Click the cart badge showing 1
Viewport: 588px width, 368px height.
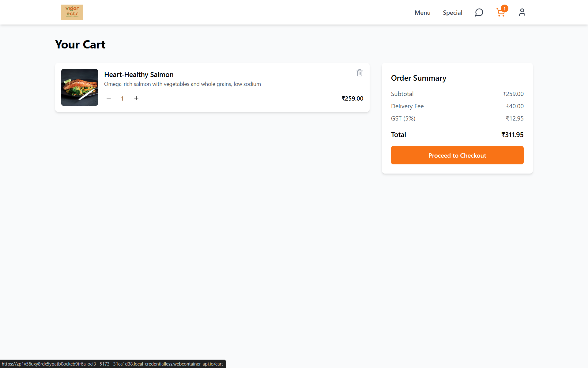point(504,9)
